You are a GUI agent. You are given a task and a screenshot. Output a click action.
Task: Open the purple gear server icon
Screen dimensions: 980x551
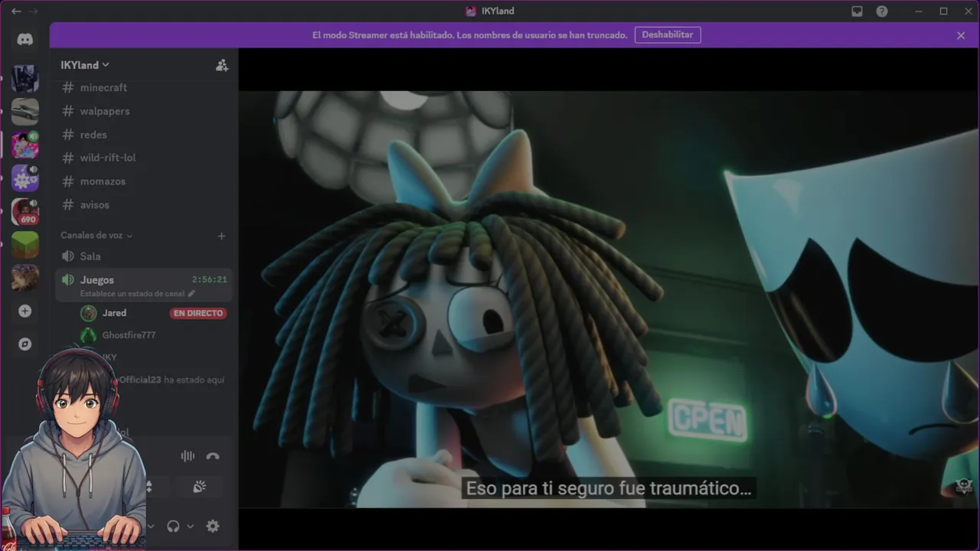coord(25,178)
